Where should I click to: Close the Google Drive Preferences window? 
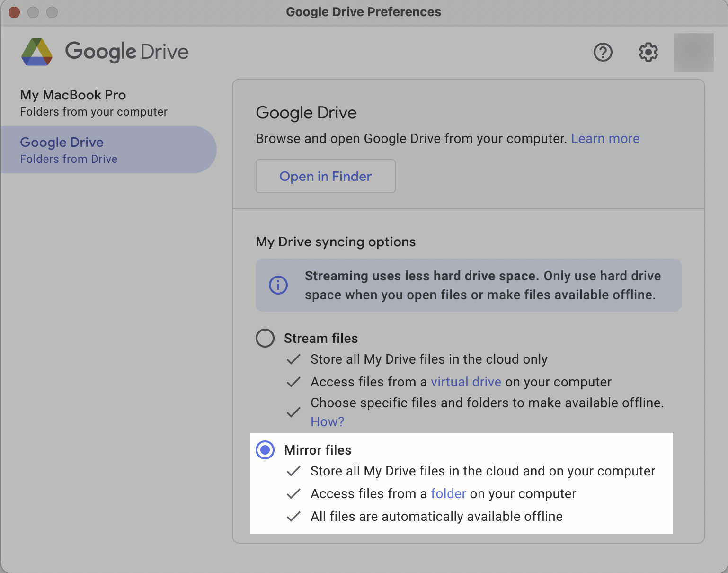[14, 12]
